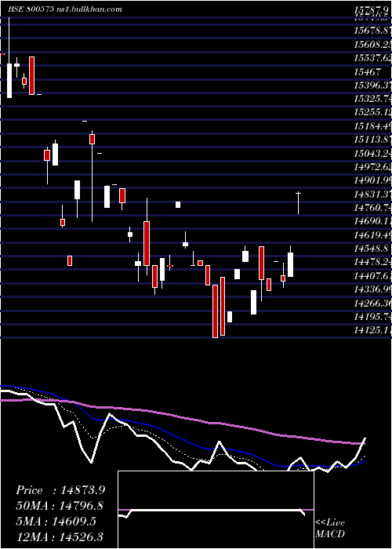Screen dimensions: 392x549
Task: Click the last candlestick near 14831
Action: point(298,203)
